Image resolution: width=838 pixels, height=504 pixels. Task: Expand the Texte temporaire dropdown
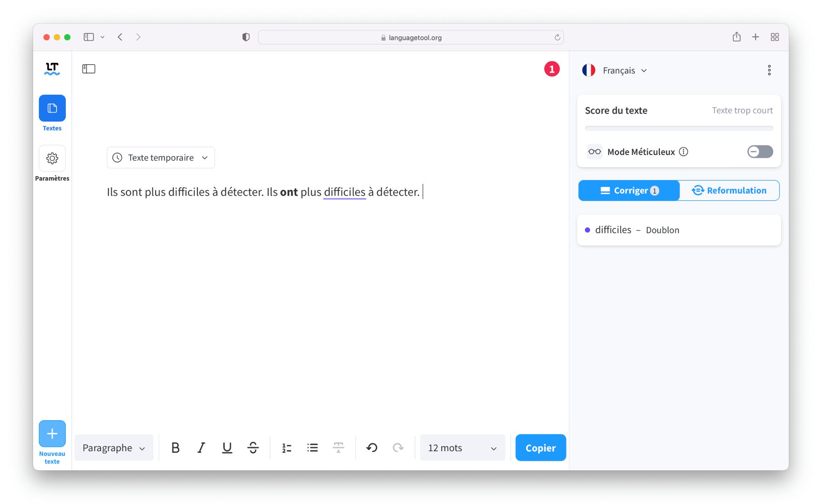tap(161, 158)
